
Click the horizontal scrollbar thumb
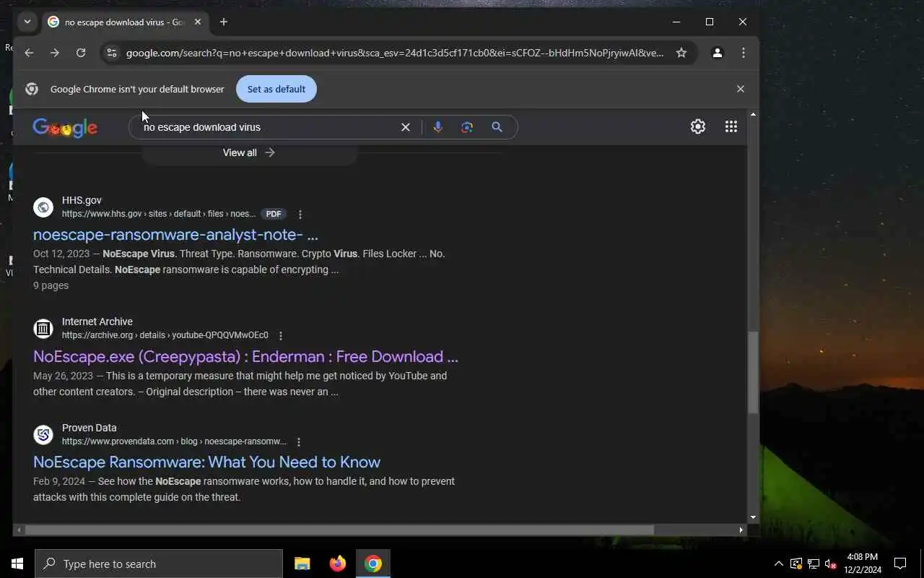(x=339, y=530)
